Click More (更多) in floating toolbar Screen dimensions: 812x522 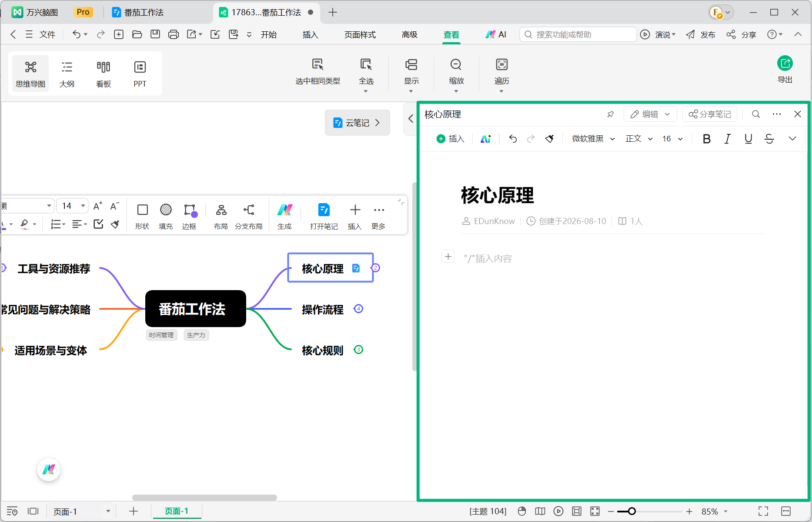pos(379,216)
